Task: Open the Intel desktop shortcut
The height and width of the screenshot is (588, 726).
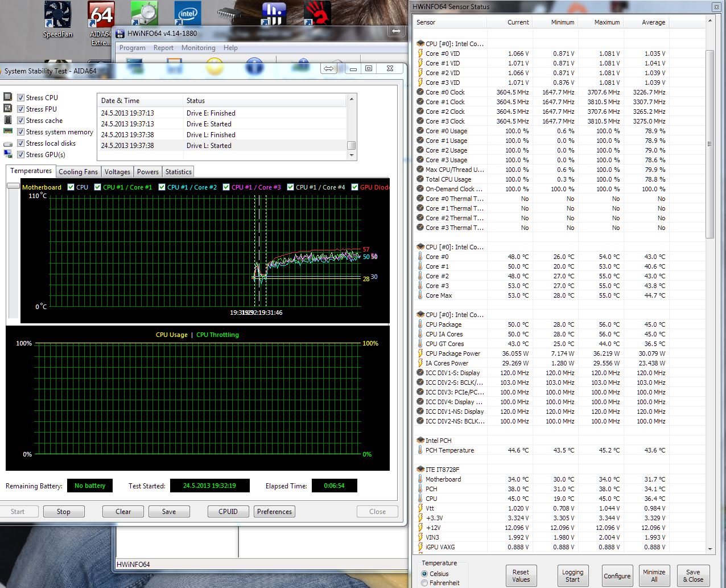Action: 188,14
